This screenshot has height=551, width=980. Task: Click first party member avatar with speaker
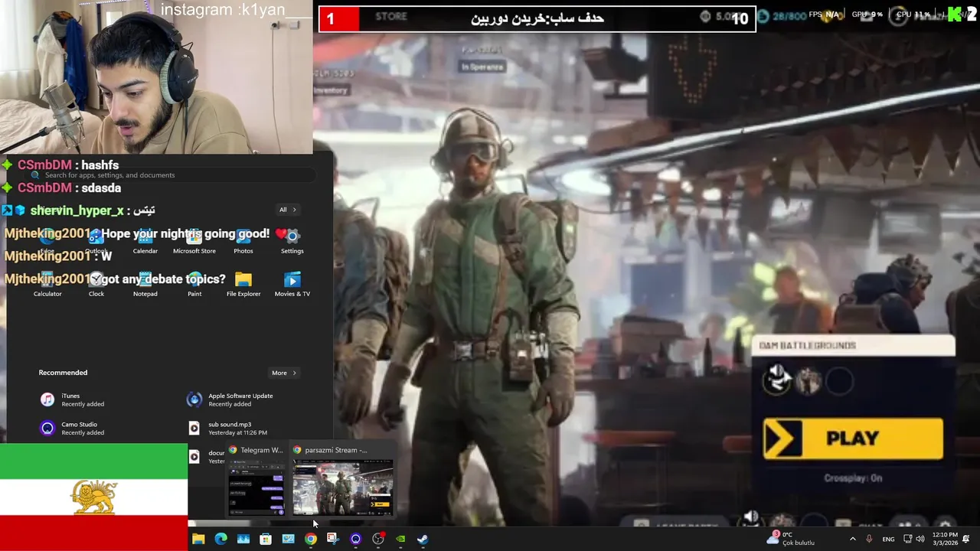pyautogui.click(x=777, y=380)
